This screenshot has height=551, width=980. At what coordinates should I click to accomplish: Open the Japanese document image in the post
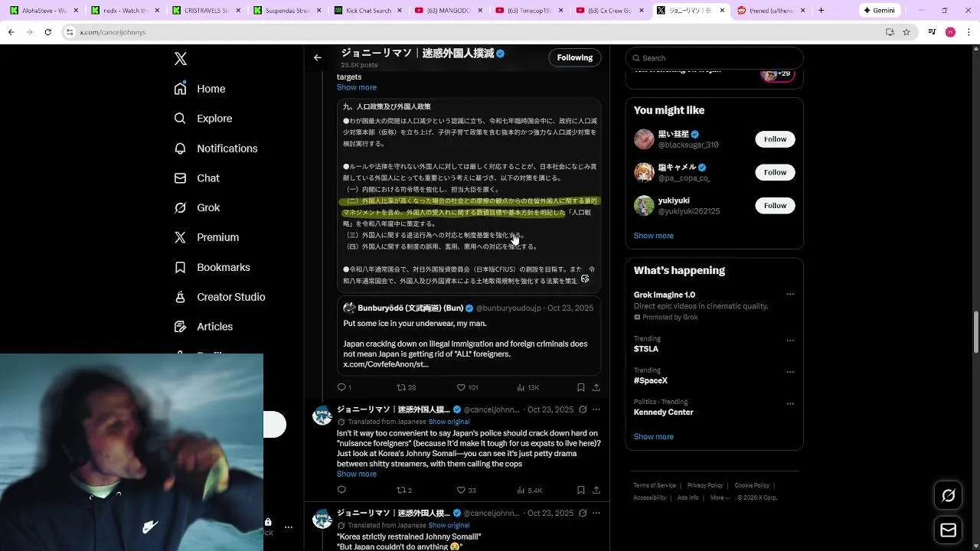click(x=469, y=194)
